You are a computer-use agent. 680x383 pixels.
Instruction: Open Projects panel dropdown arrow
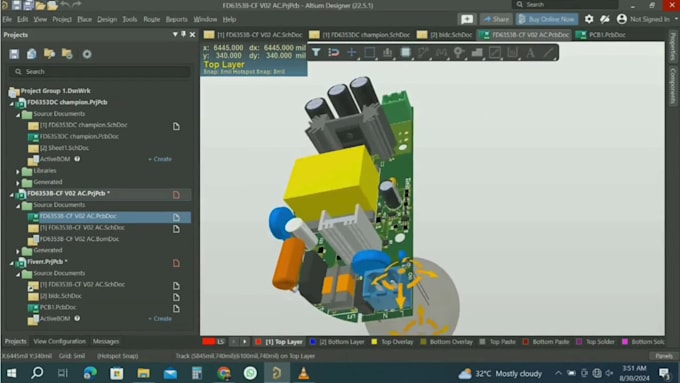pyautogui.click(x=175, y=34)
